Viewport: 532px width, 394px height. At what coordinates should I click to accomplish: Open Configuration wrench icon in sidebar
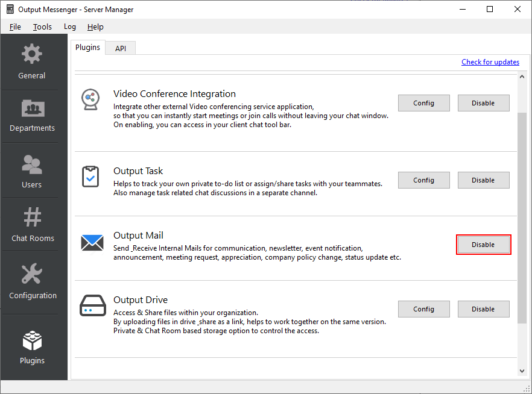(32, 274)
